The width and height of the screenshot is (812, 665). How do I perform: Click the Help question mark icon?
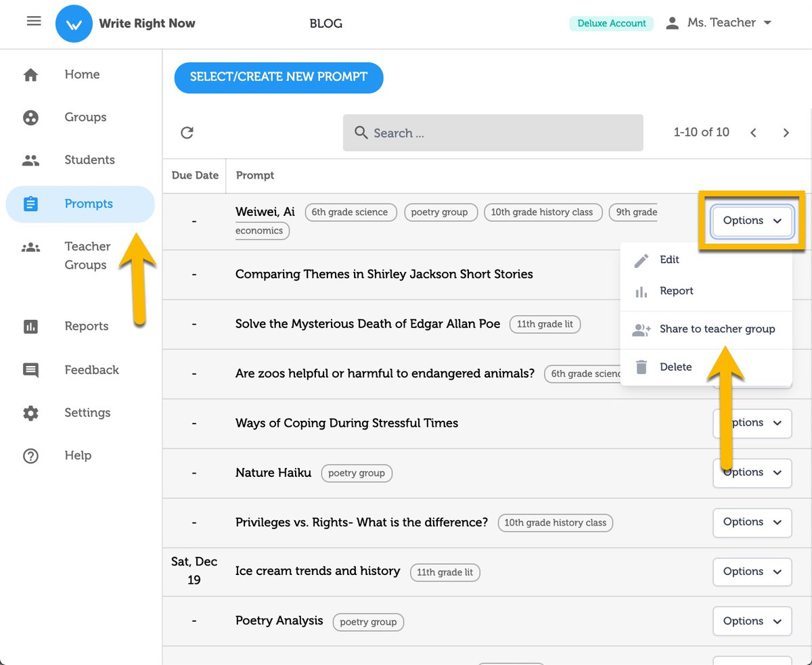[x=30, y=456]
